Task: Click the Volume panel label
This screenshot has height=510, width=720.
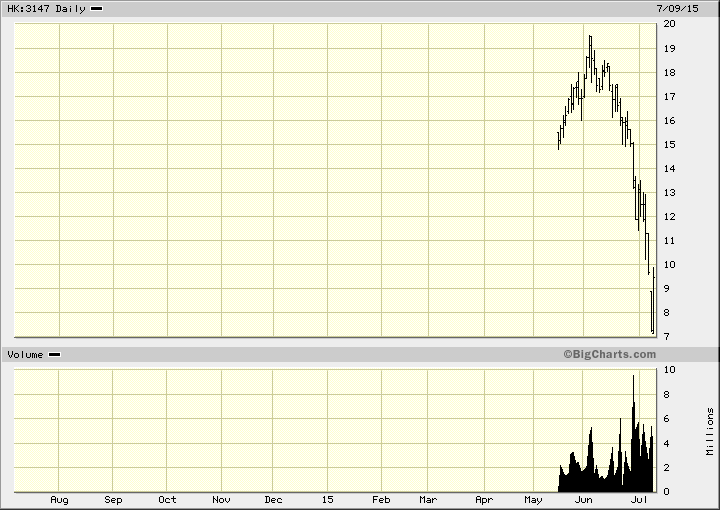Action: coord(25,355)
